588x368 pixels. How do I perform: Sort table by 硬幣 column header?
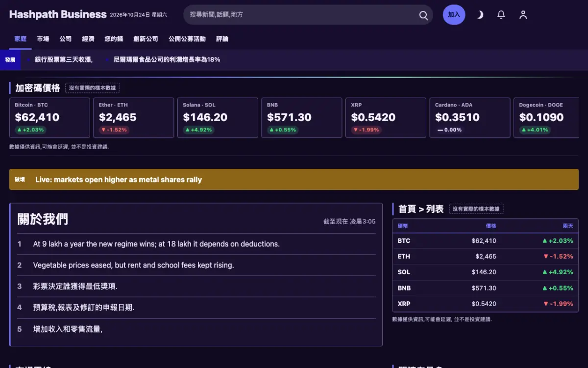click(x=403, y=226)
